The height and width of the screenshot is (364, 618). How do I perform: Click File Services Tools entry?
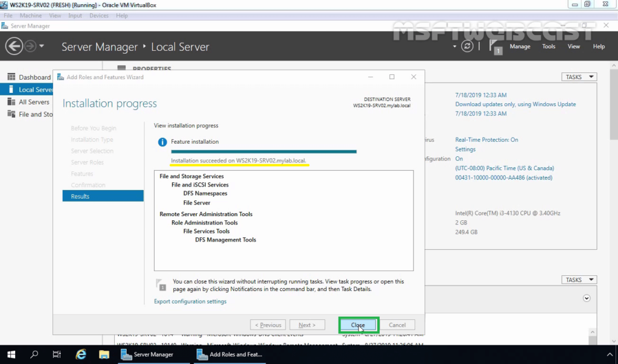tap(206, 231)
